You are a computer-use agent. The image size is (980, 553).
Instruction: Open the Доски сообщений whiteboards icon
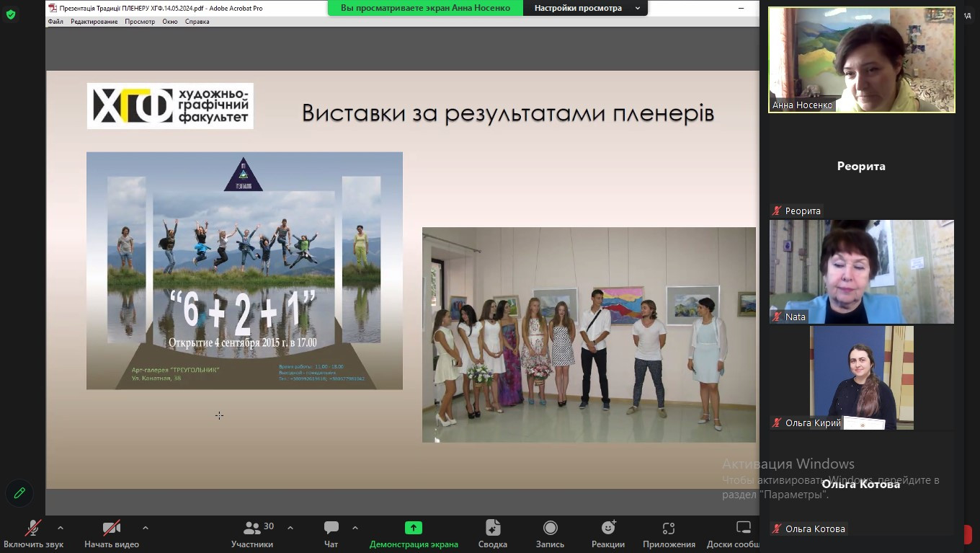pyautogui.click(x=743, y=528)
